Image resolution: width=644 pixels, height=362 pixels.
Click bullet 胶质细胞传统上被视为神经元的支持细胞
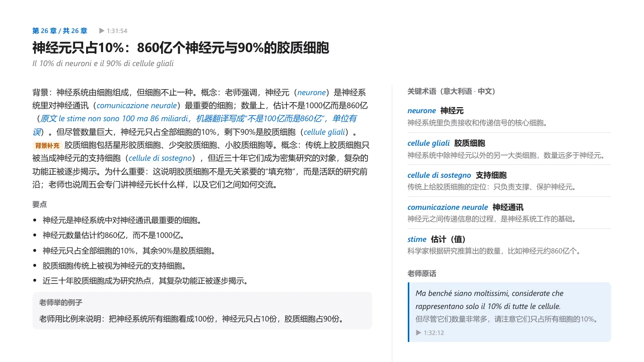(x=115, y=265)
